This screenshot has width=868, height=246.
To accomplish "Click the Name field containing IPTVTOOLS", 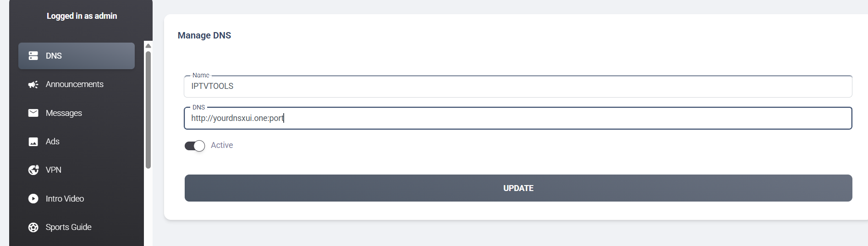I will click(518, 87).
